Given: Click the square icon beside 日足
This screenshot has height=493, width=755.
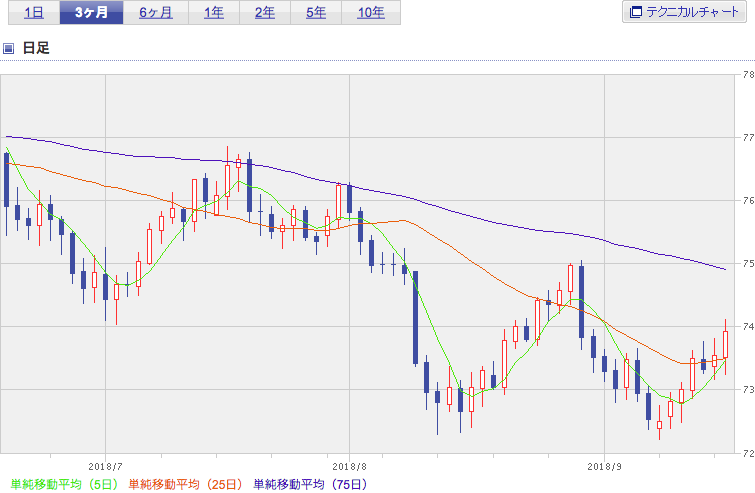Looking at the screenshot, I should tap(8, 48).
